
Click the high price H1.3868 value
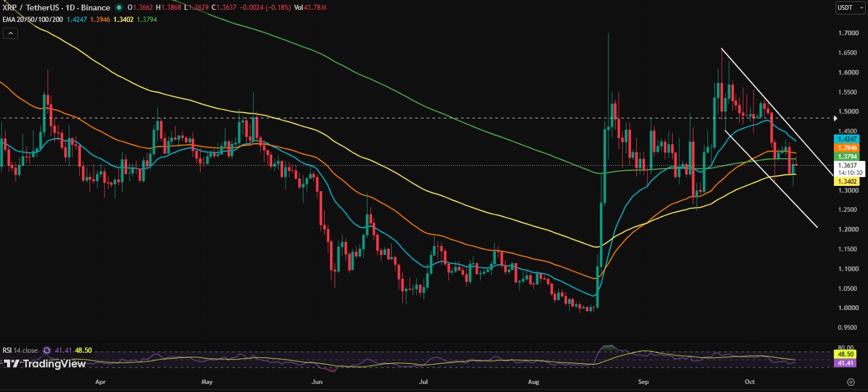(168, 8)
